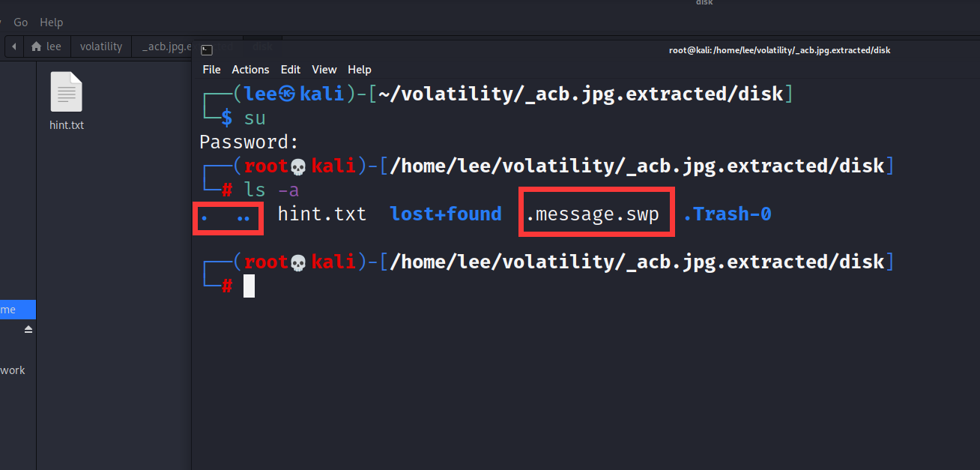Click the terminal window icon in title bar

click(x=207, y=50)
